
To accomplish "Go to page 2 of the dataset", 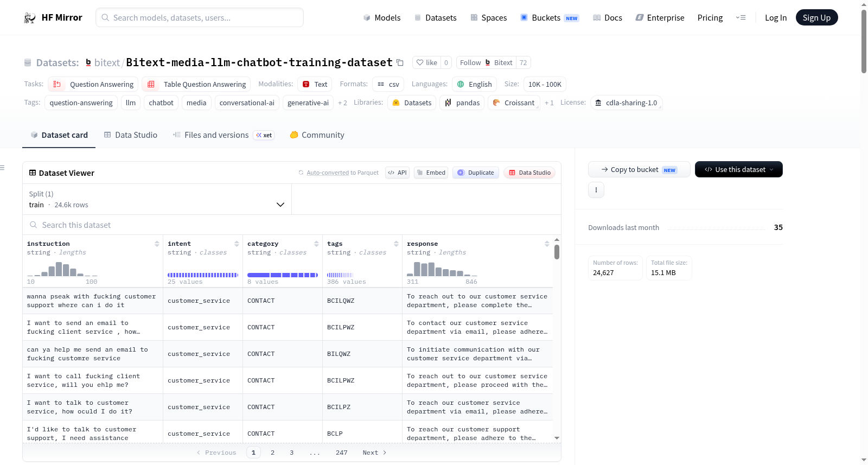I will [272, 453].
